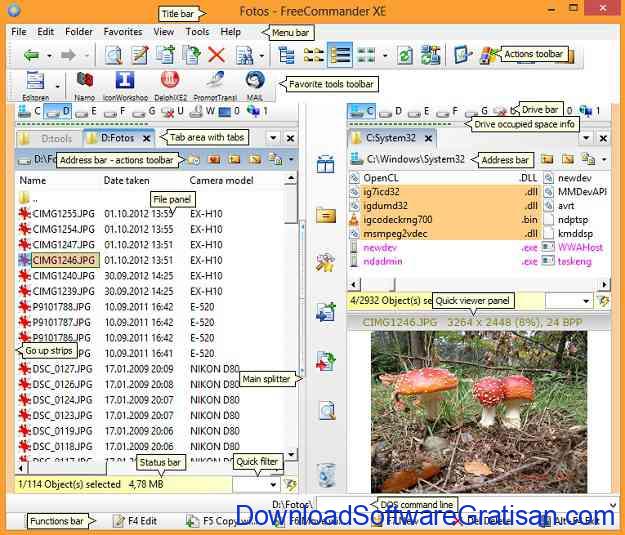Select drive C in left drive bar

pyautogui.click(x=29, y=111)
